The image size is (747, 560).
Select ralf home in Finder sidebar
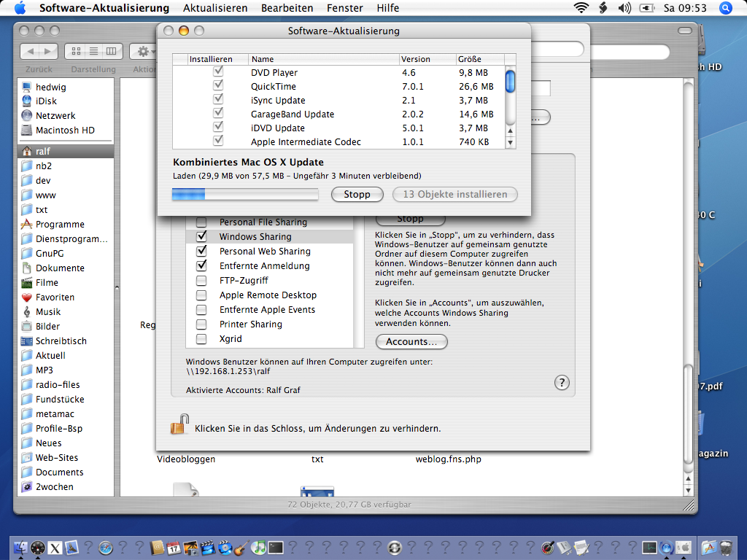tap(66, 151)
